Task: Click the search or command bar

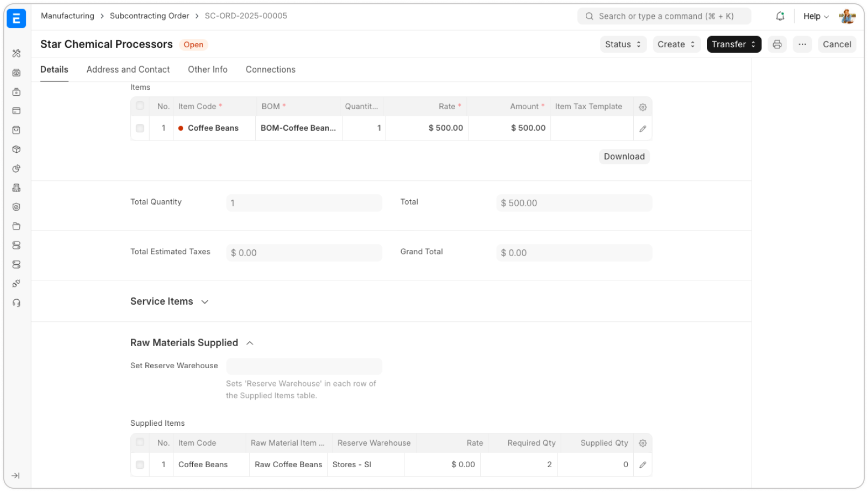Action: click(664, 16)
